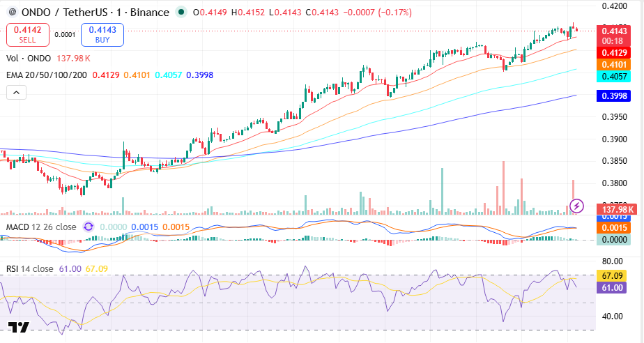
Task: Click the EMA 50 legend value 0.4101
Action: pyautogui.click(x=137, y=75)
